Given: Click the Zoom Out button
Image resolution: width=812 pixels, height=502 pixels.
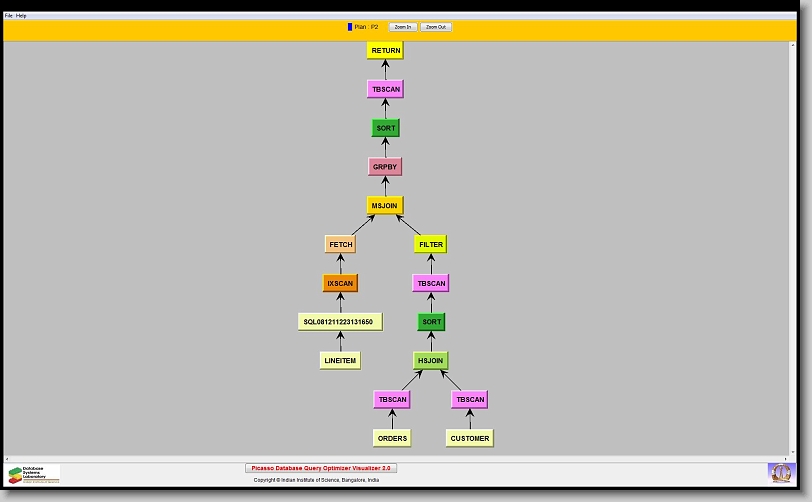Looking at the screenshot, I should tap(436, 27).
